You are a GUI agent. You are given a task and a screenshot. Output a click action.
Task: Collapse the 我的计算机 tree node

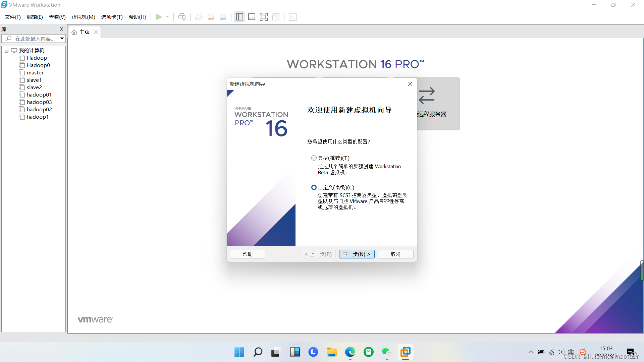[6, 51]
